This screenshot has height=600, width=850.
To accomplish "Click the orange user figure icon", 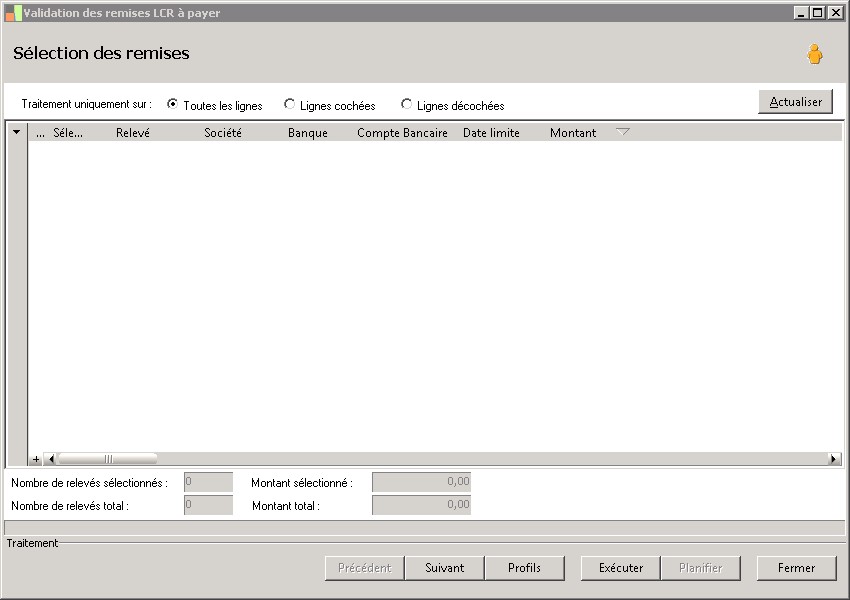I will [814, 54].
